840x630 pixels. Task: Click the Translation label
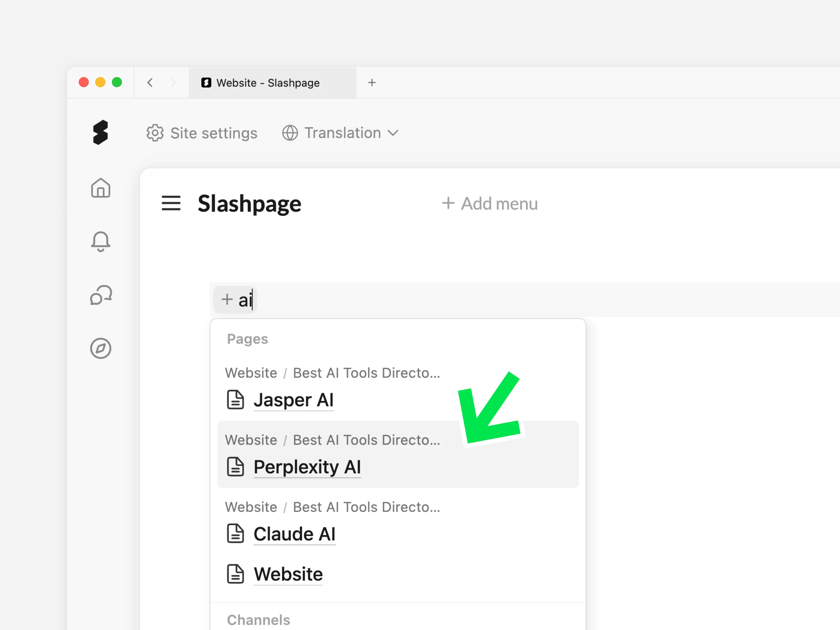(342, 133)
